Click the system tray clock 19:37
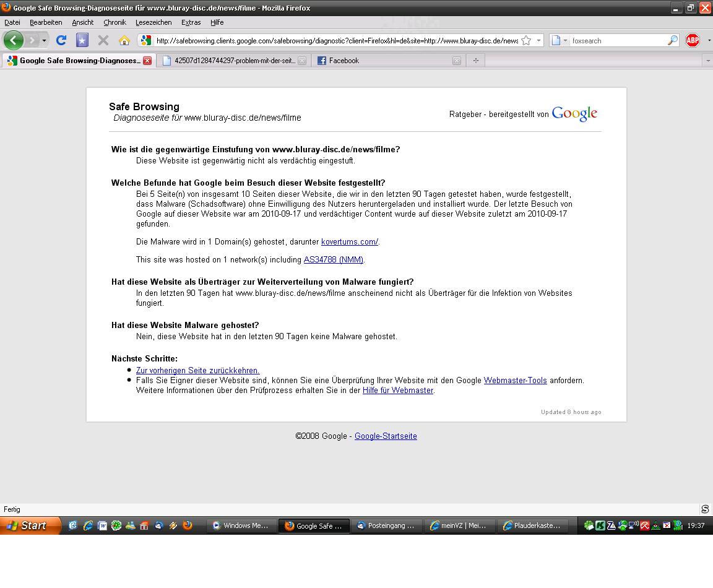Viewport: 713px width, 588px height. [x=696, y=525]
